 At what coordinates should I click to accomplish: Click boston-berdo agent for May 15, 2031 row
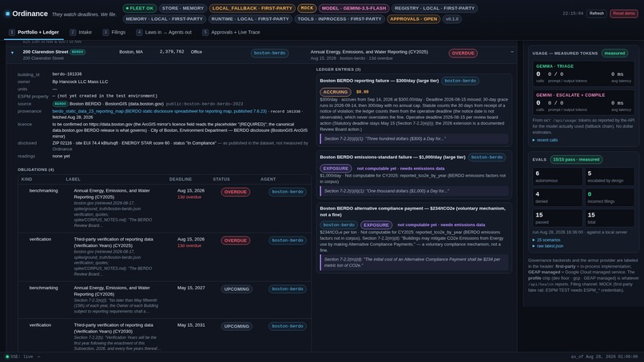pyautogui.click(x=288, y=326)
